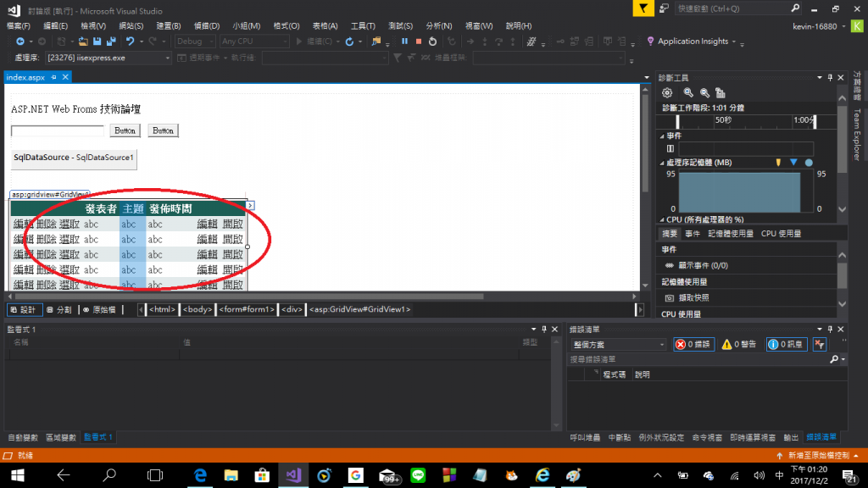The height and width of the screenshot is (488, 868).
Task: Collapse 處理序記憶體 (MB) graph section
Action: [x=662, y=163]
